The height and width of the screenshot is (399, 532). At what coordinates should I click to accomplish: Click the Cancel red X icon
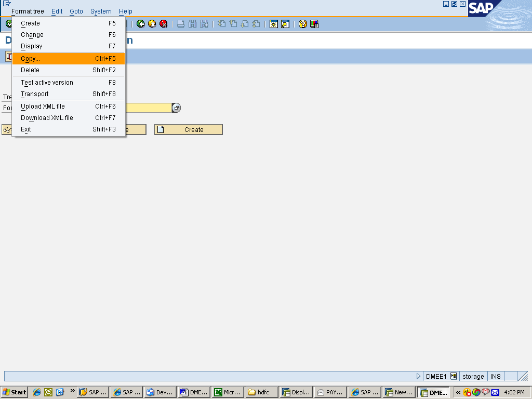(164, 23)
